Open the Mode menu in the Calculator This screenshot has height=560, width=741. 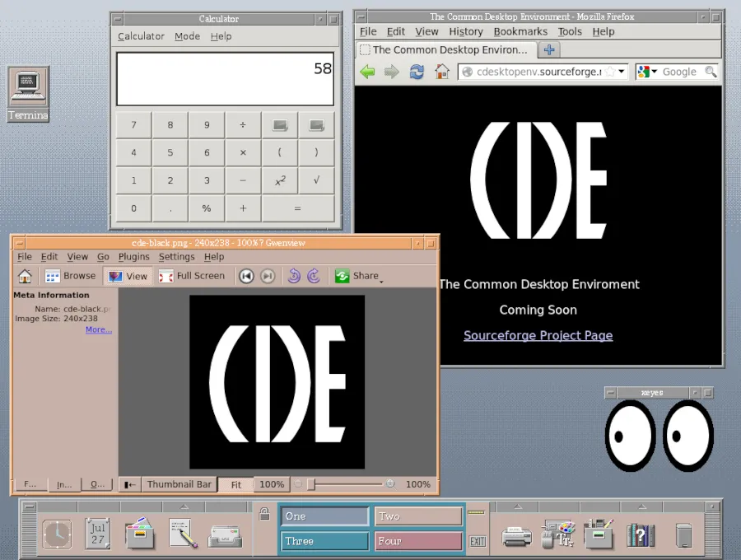(187, 36)
